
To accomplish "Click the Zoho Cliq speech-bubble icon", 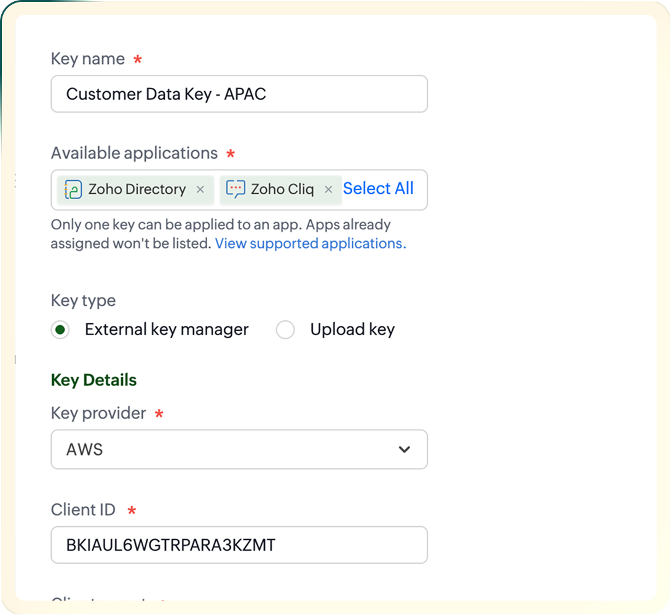I will pyautogui.click(x=235, y=189).
